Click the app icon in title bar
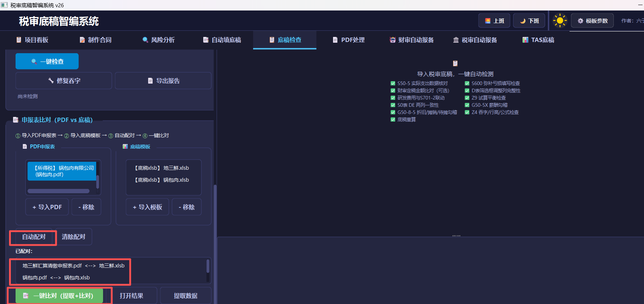 pos(4,5)
